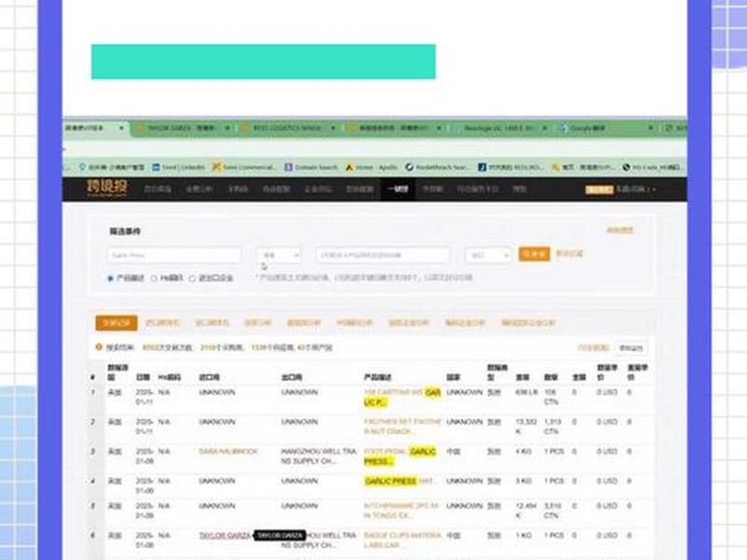Screen dimensions: 747x560
Task: Switch to the Google translate browser tab
Action: (x=607, y=128)
